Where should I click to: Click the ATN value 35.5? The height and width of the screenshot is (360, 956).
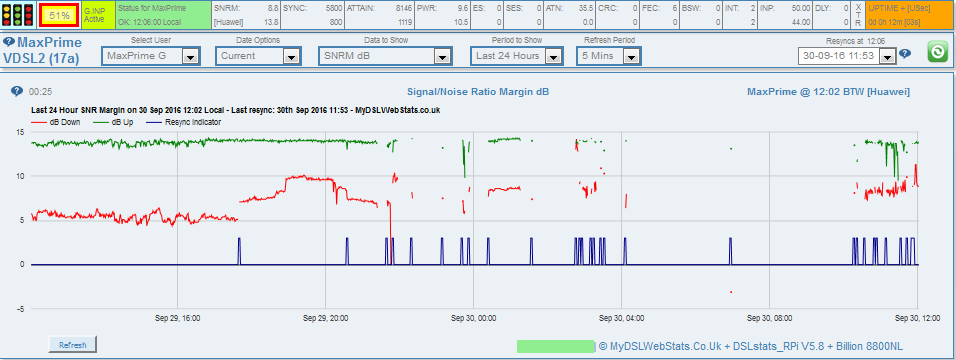click(586, 9)
